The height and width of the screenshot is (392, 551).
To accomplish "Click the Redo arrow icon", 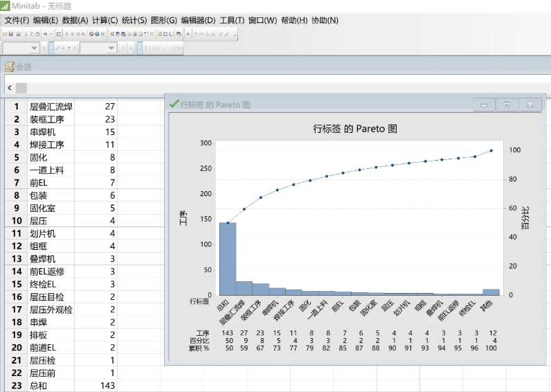I will click(51, 34).
